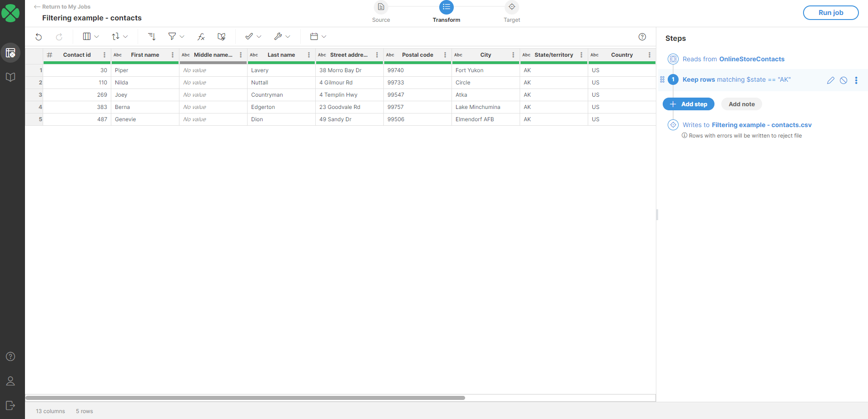Click the toolbar help question mark icon
The height and width of the screenshot is (419, 868).
tap(642, 37)
